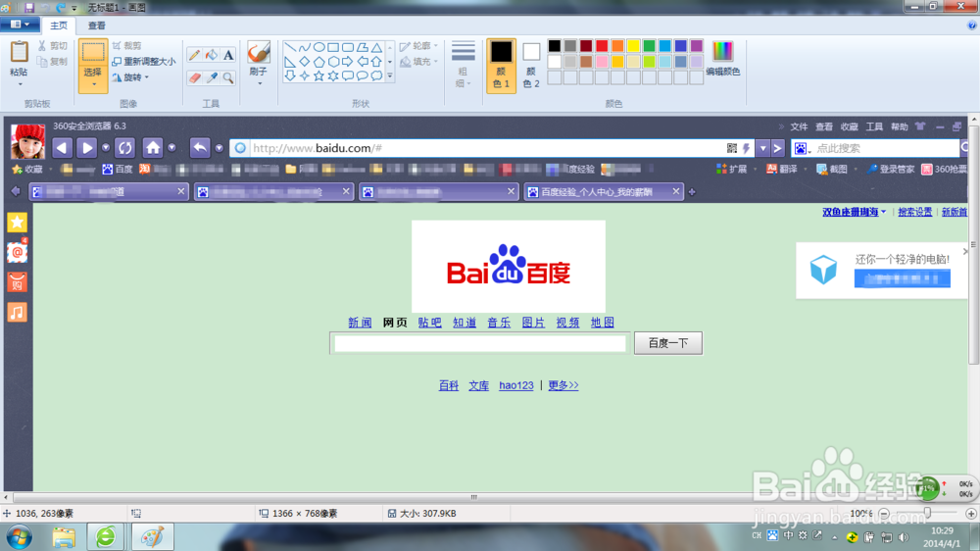Image resolution: width=980 pixels, height=551 pixels.
Task: Open the 搜索设置 link
Action: [915, 212]
